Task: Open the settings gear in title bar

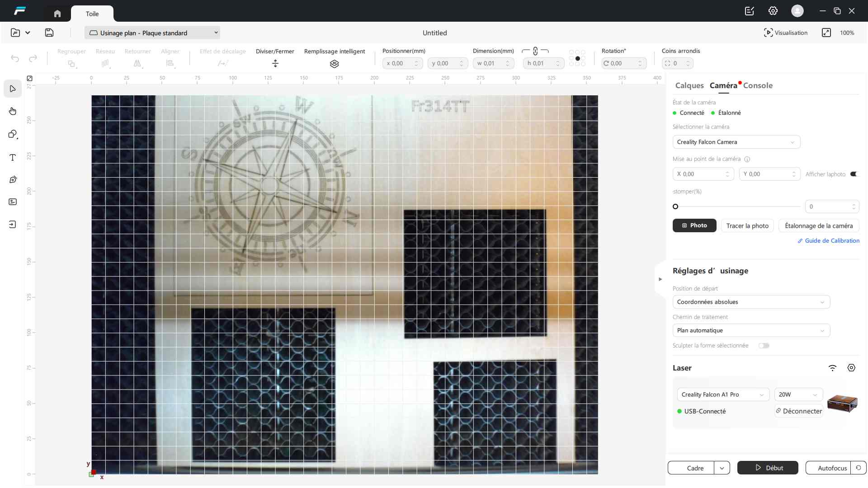Action: [x=773, y=11]
